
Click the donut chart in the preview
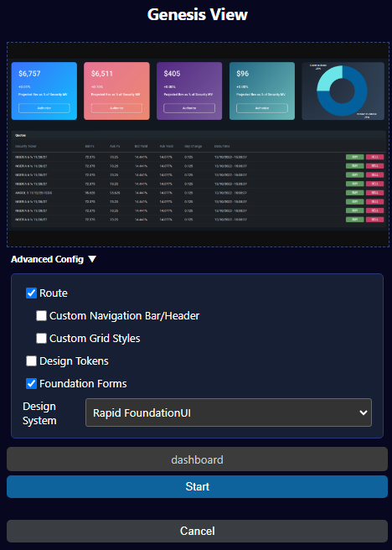point(342,91)
